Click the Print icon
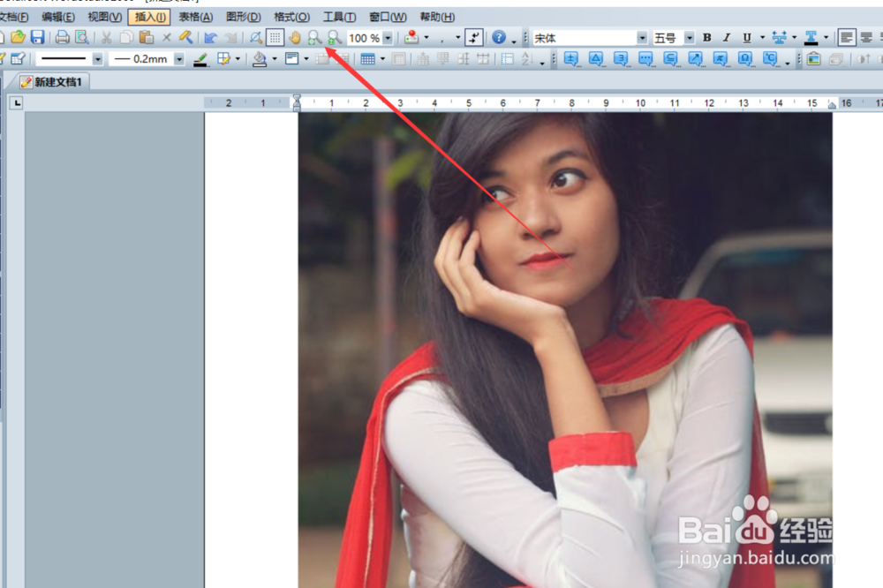This screenshot has height=588, width=883. pyautogui.click(x=63, y=38)
